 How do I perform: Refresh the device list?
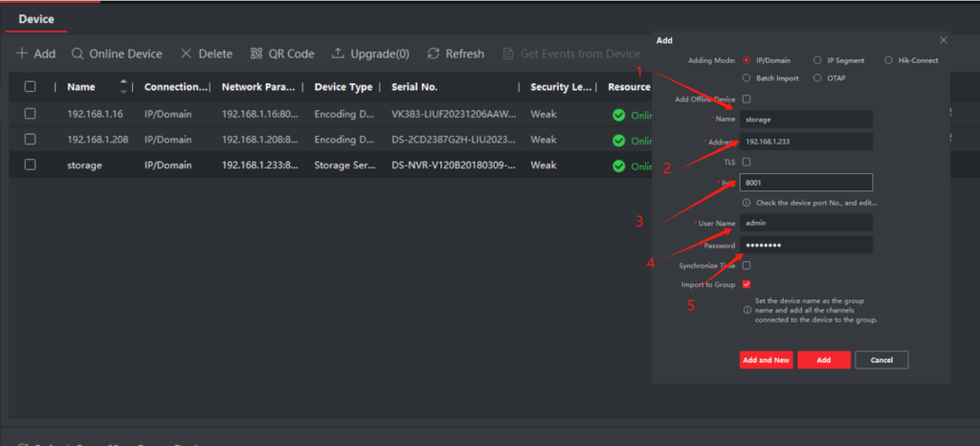434,55
